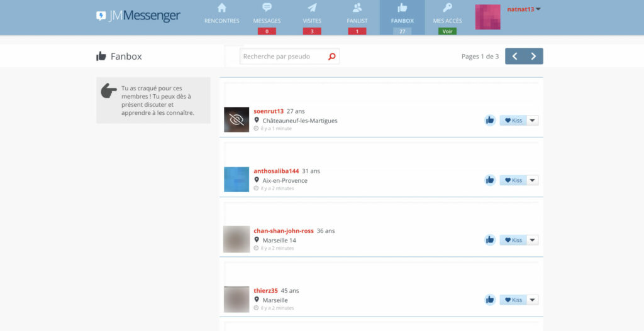This screenshot has width=644, height=331.
Task: Click location pin in thierz35 row
Action: pyautogui.click(x=257, y=300)
